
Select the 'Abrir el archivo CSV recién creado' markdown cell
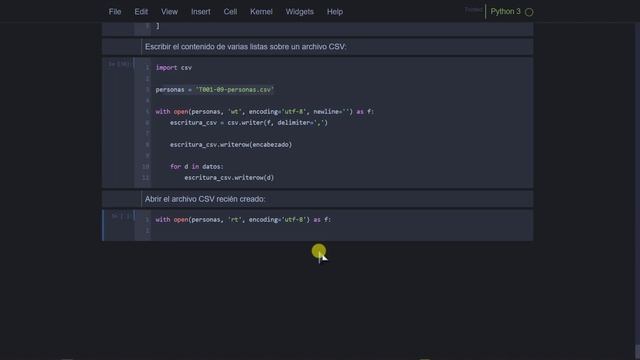[318, 199]
